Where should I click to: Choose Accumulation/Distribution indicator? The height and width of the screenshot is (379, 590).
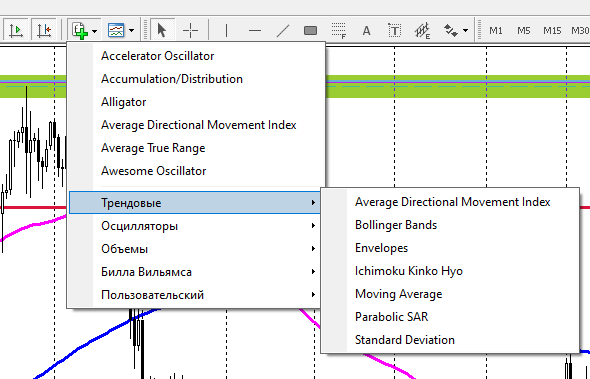click(196, 79)
